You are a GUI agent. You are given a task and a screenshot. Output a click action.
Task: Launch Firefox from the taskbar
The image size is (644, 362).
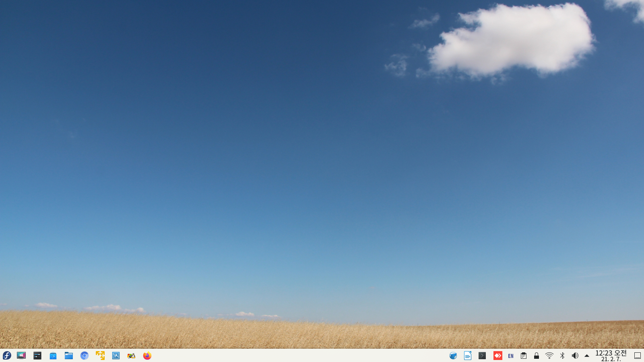(147, 356)
